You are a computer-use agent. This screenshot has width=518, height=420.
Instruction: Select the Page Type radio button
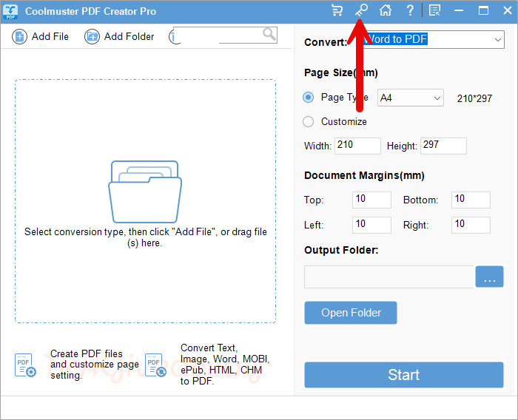click(309, 98)
